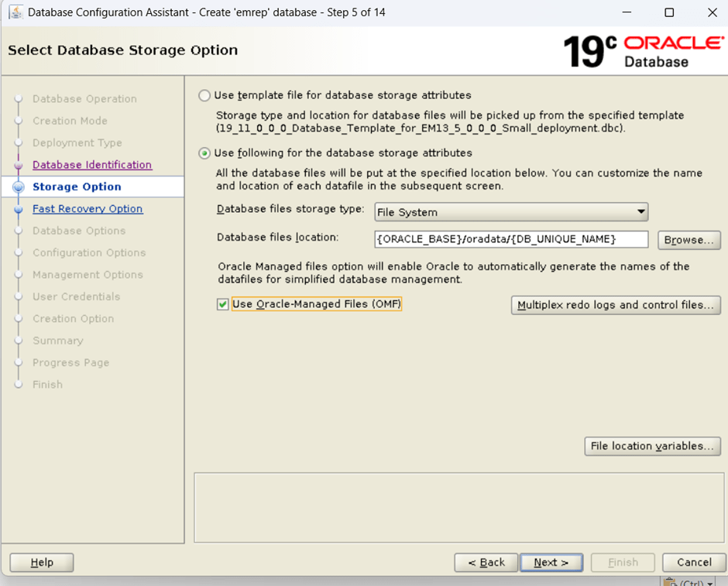This screenshot has width=728, height=586.
Task: Click in the Database files location field
Action: tap(510, 238)
